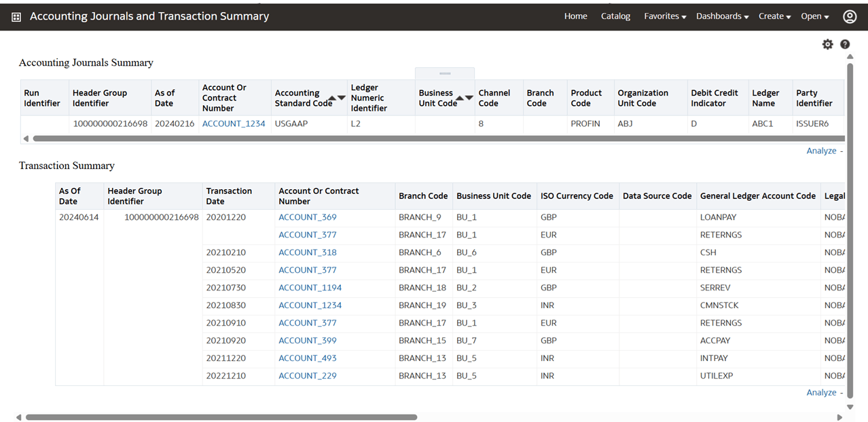Click Analyze below the Transaction Summary table
868x422 pixels.
coord(821,392)
